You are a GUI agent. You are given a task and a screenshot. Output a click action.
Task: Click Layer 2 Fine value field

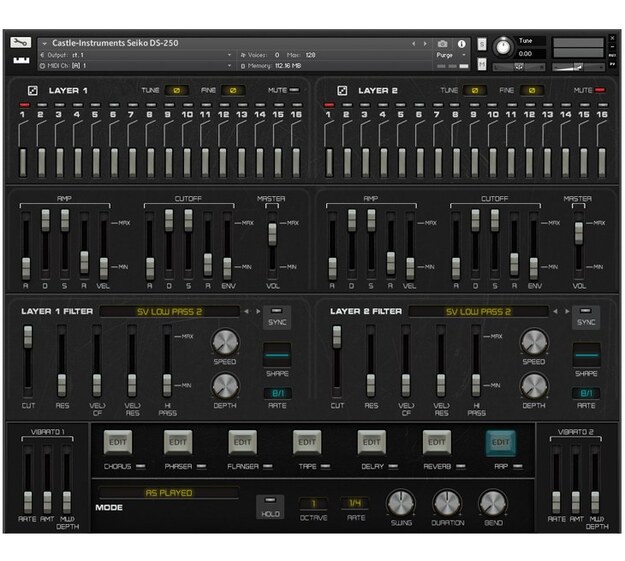pos(532,91)
